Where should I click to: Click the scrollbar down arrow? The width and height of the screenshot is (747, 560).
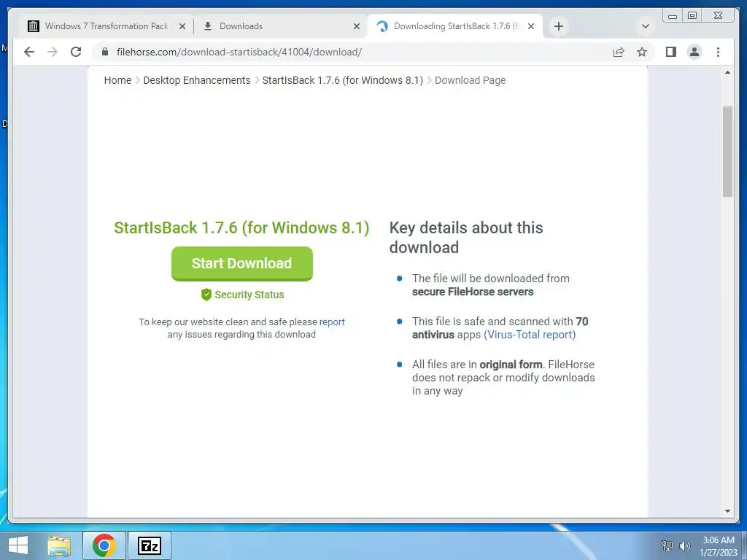point(727,511)
